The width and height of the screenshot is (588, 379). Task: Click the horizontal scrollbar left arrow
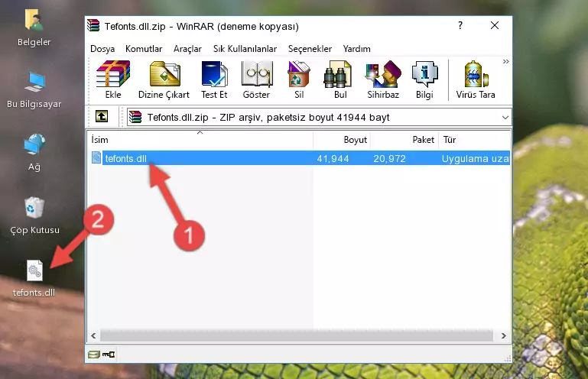point(94,336)
